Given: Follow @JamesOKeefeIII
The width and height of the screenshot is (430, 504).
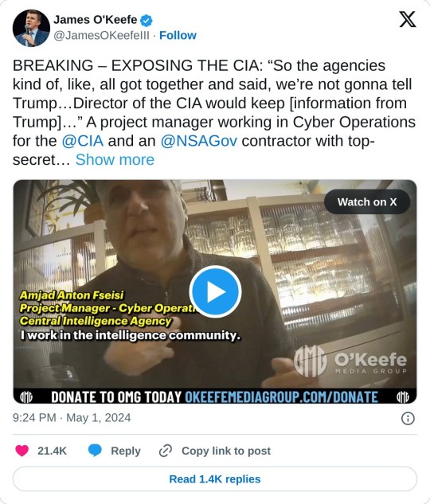Looking at the screenshot, I should 178,35.
